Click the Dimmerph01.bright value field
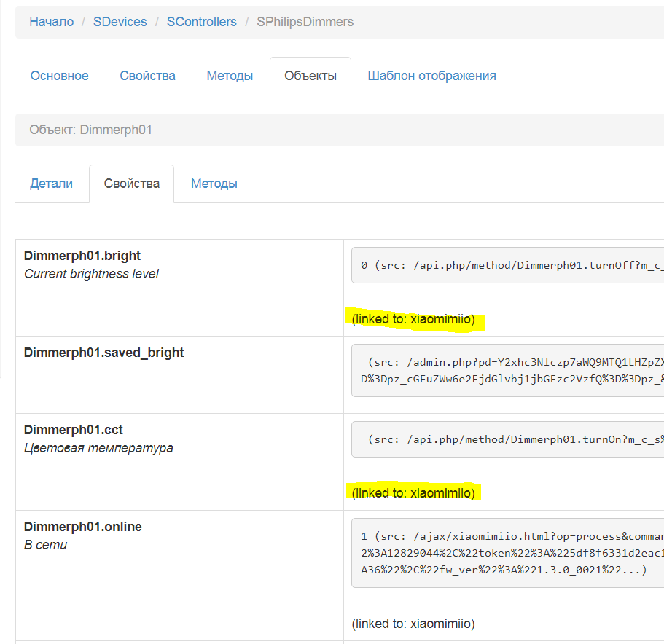 tap(507, 266)
